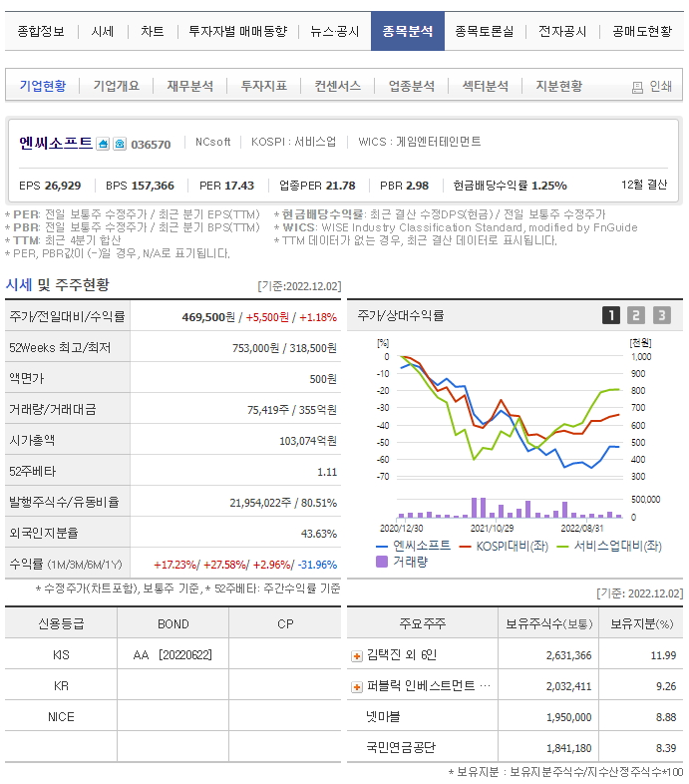The image size is (689, 784).
Task: Open the 뉴스·공시 tab
Action: coord(334,32)
